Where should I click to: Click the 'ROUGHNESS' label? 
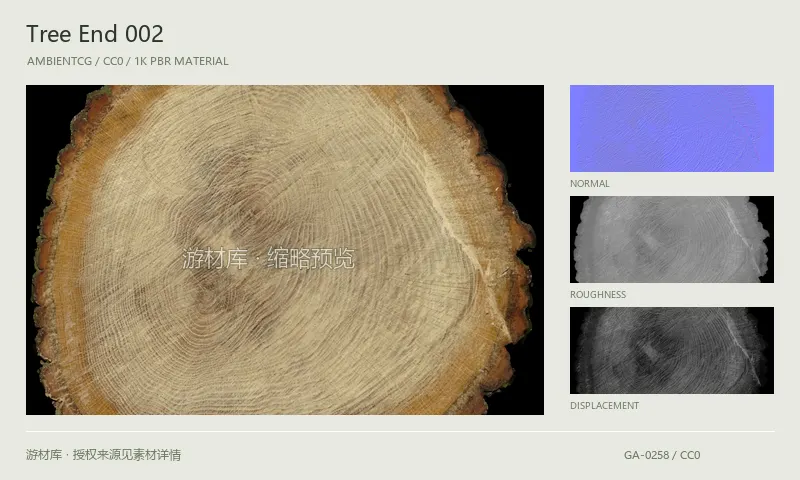tap(598, 295)
